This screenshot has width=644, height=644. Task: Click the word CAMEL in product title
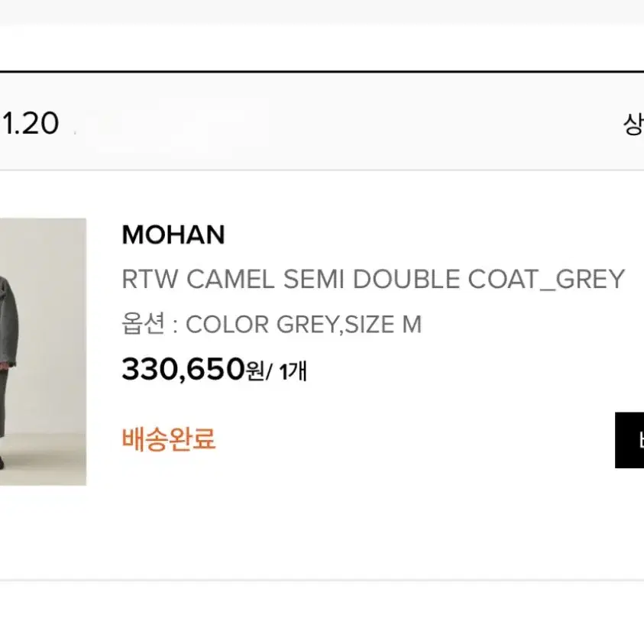[x=231, y=280]
